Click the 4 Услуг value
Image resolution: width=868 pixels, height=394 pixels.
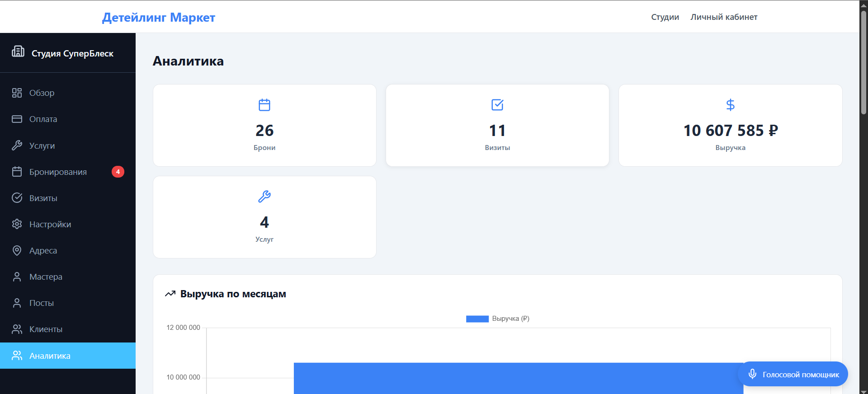click(x=264, y=222)
